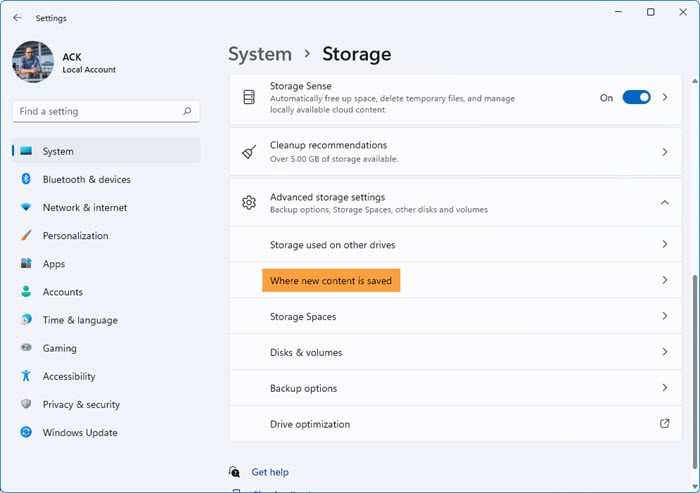Select the Network & internet wifi icon
Viewport: 700px width, 493px height.
point(26,208)
